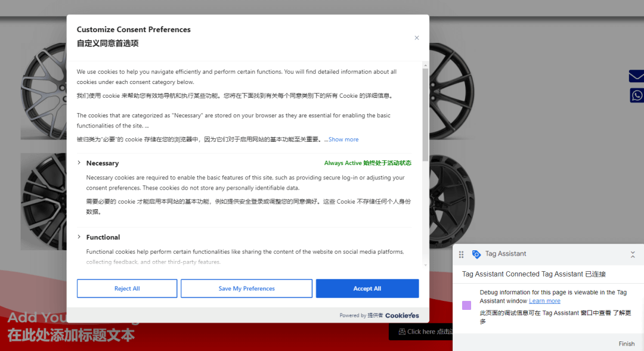The image size is (644, 351).
Task: Click the email envelope icon on right edge
Action: (x=637, y=76)
